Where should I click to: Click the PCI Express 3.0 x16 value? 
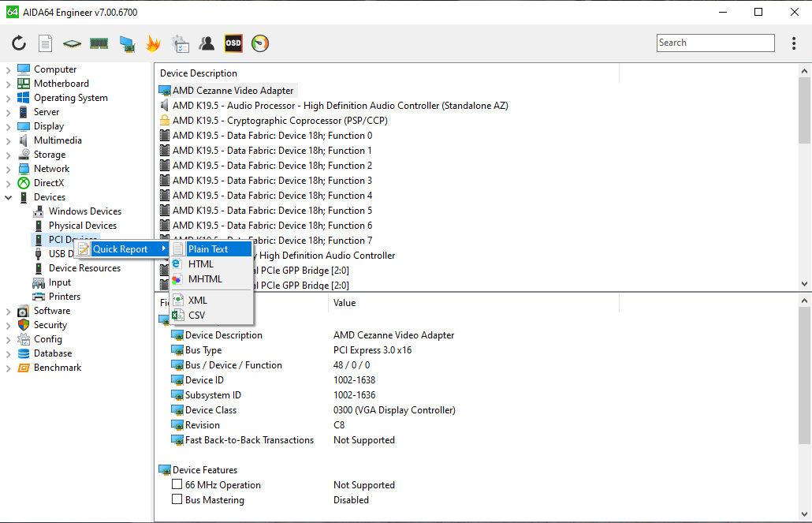(x=372, y=350)
